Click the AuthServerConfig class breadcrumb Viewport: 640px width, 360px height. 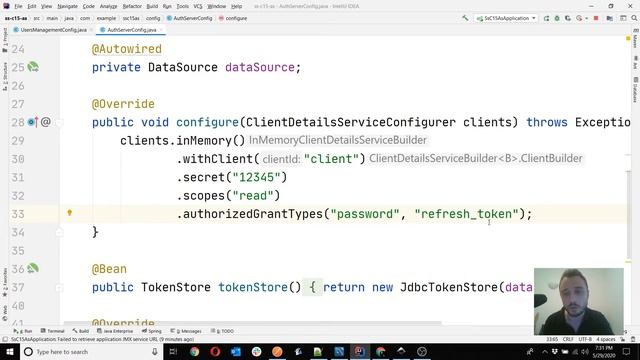190,18
